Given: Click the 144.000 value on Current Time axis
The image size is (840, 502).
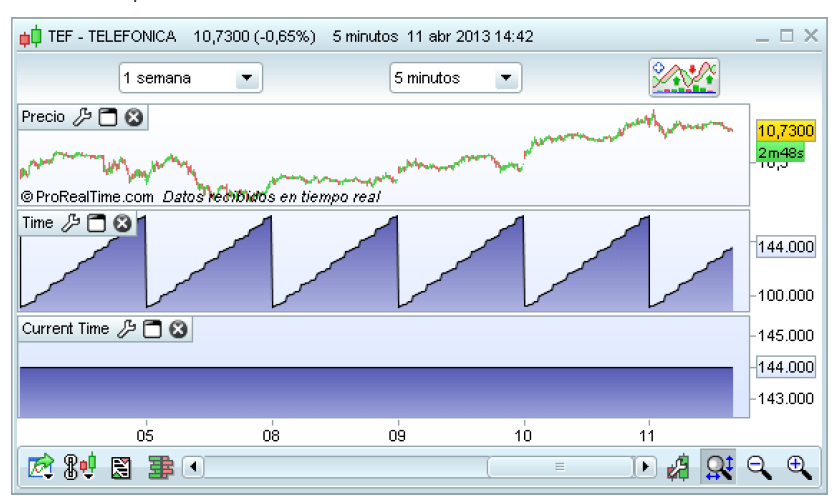Looking at the screenshot, I should [786, 367].
